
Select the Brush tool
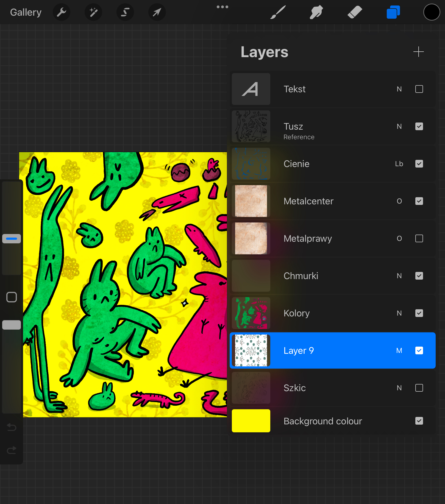(278, 12)
